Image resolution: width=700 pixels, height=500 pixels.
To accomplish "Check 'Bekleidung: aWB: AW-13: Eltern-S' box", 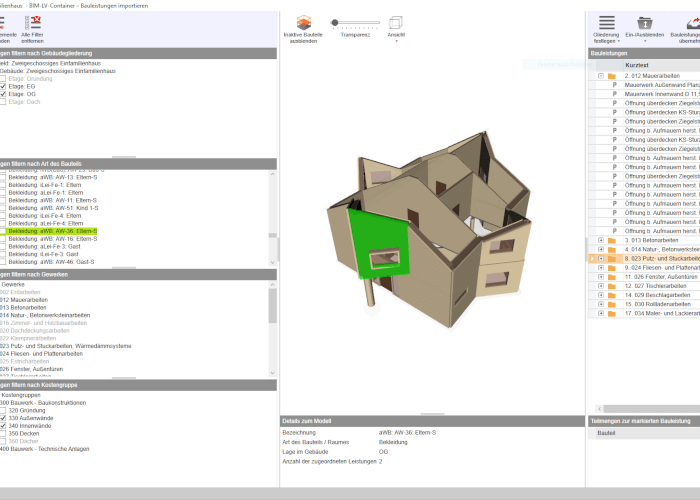I will click(x=3, y=177).
